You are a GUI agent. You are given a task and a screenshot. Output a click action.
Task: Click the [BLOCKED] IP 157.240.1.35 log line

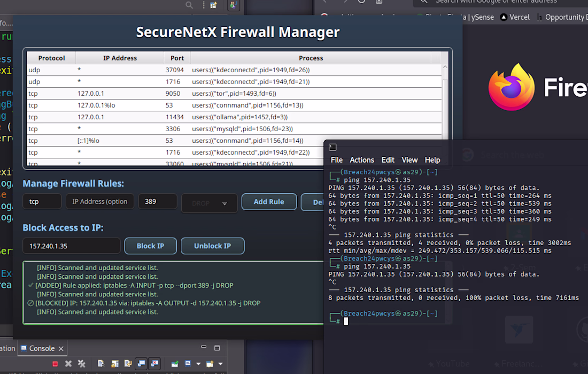(144, 303)
